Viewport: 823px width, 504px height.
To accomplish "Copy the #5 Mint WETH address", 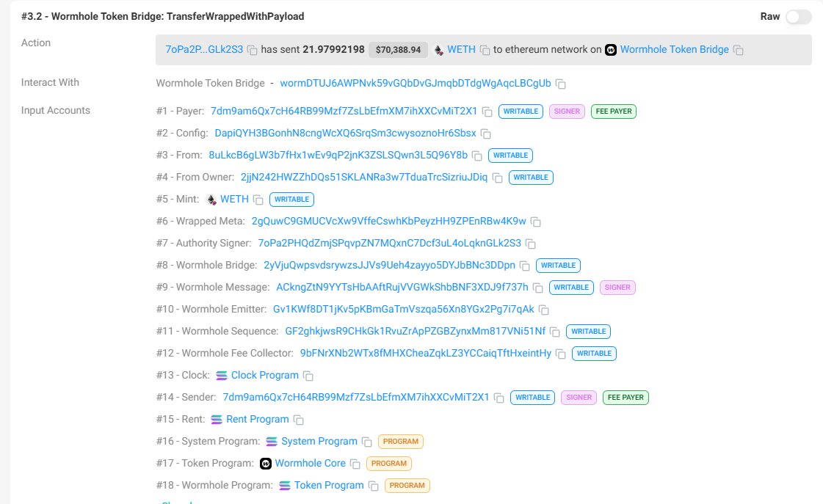I will click(258, 200).
